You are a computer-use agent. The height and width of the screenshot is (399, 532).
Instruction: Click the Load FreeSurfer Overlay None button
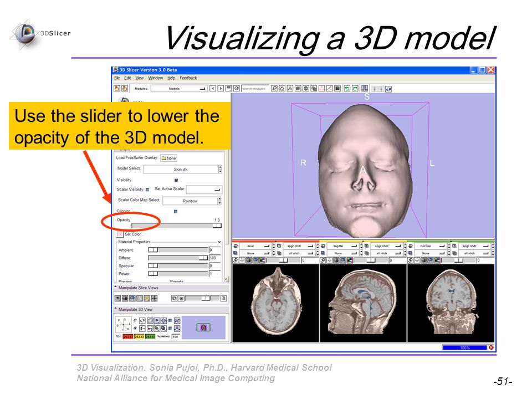pos(168,158)
